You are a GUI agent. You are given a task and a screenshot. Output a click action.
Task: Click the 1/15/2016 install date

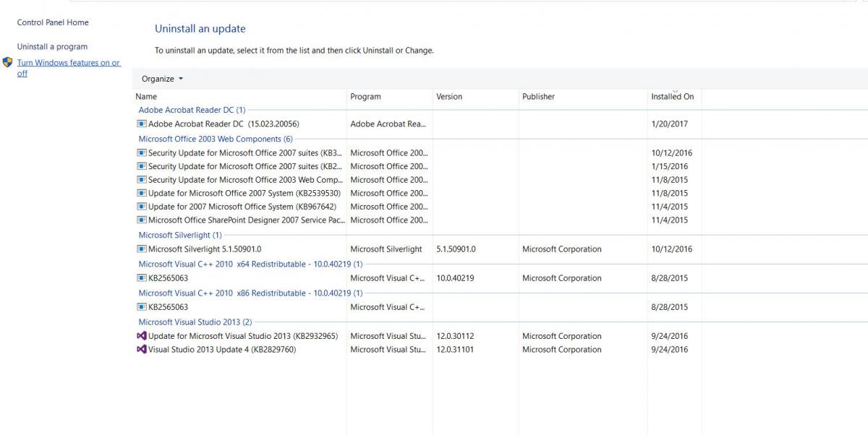pos(670,166)
